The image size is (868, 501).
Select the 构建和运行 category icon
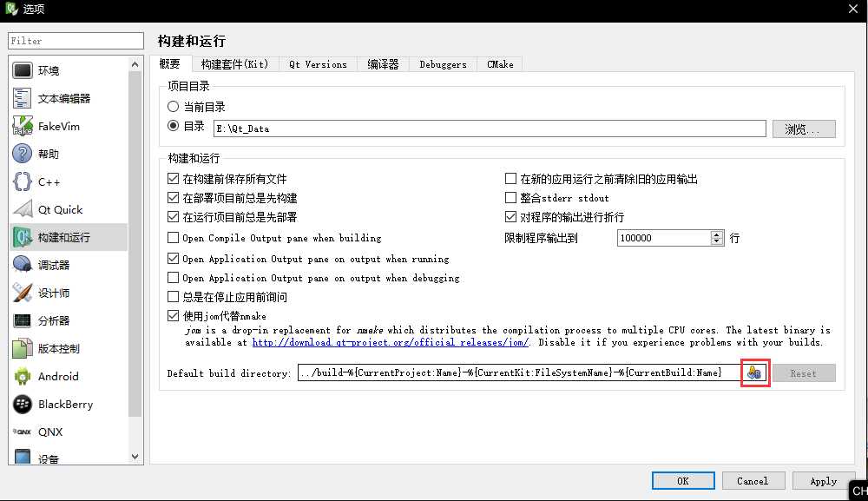(x=23, y=237)
